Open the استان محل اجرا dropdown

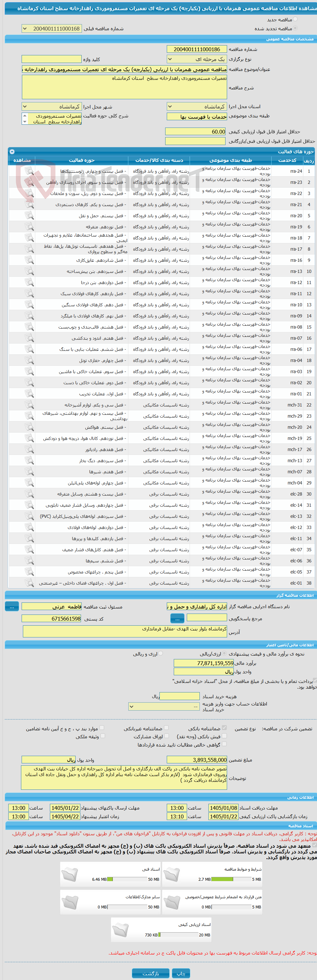(197, 107)
